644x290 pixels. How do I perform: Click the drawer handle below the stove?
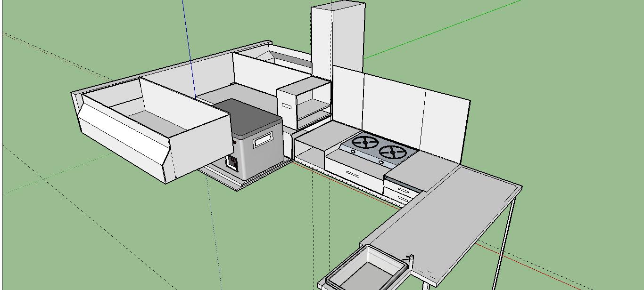pos(353,174)
